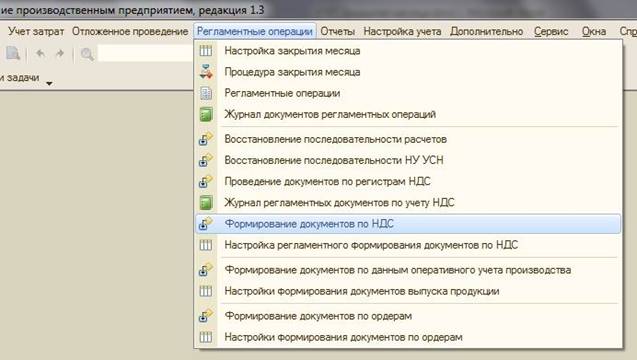Click the magnifier search toolbar icon
The height and width of the screenshot is (360, 637).
pos(87,54)
